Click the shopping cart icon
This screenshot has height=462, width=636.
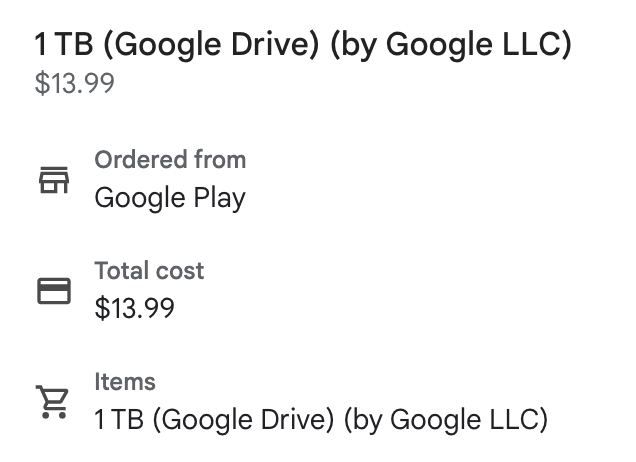[x=53, y=401]
